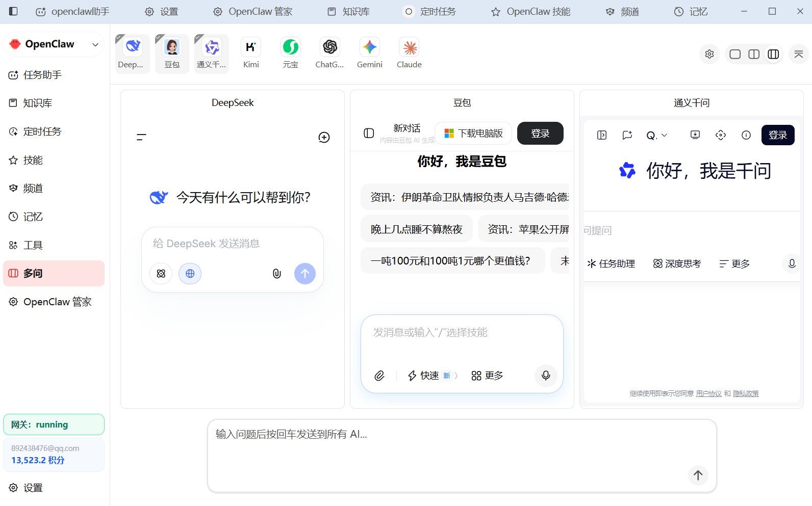The height and width of the screenshot is (506, 812).
Task: Enable the 元宝 model
Action: pos(291,54)
